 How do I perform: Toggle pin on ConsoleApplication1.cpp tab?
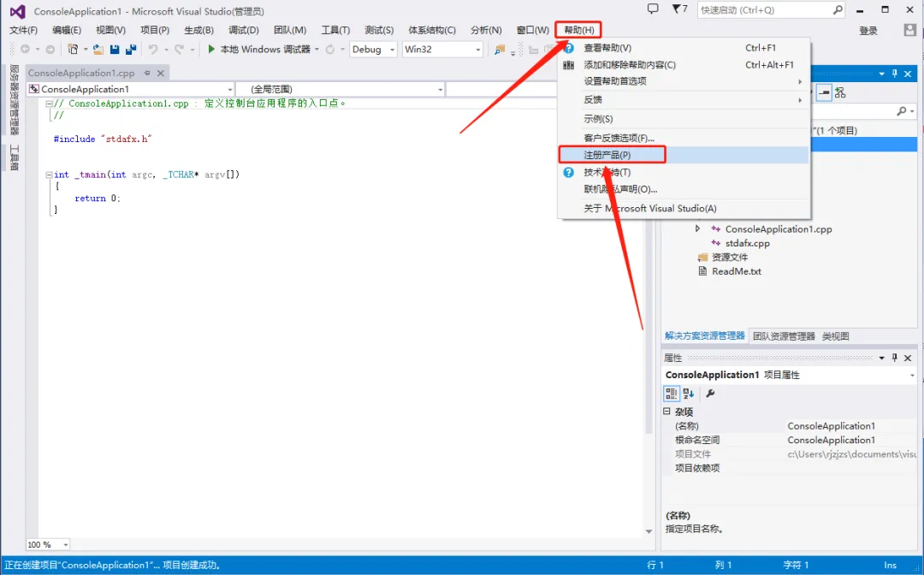[147, 73]
